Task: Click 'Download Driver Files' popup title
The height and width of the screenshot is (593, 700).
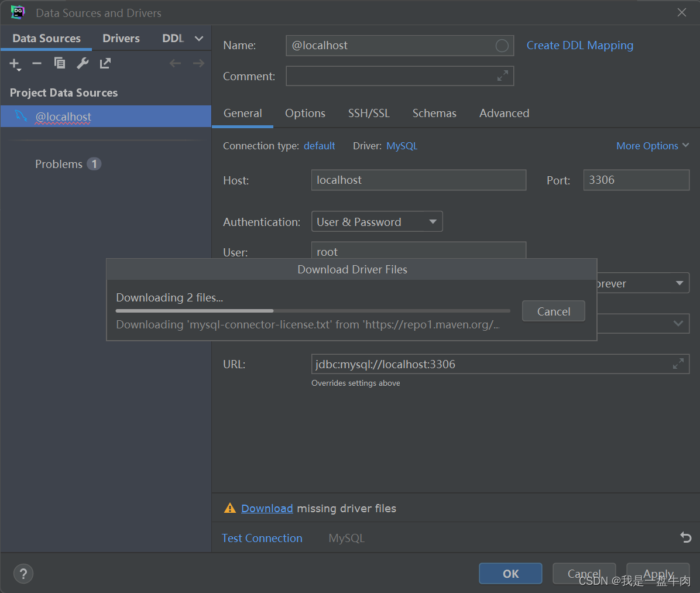Action: 352,269
